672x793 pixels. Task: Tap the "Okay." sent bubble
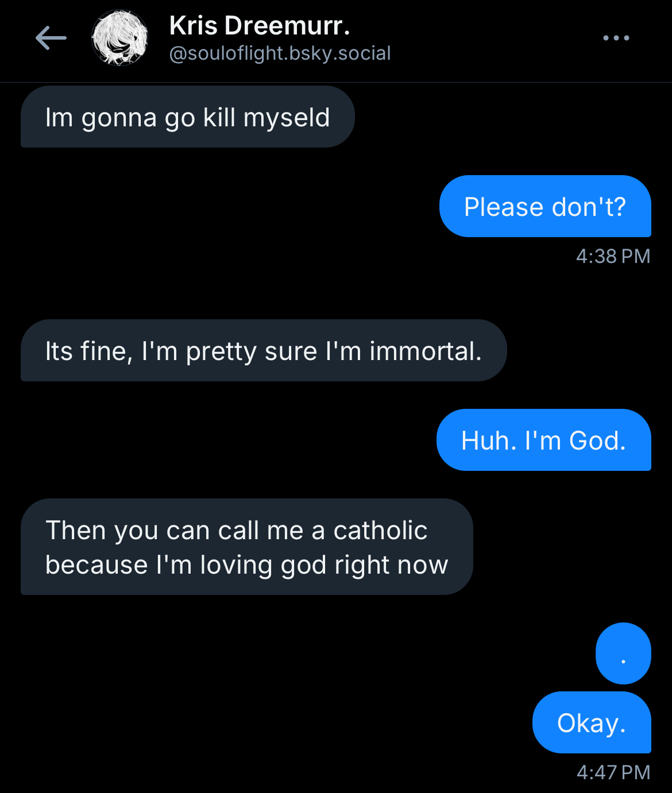click(x=591, y=722)
